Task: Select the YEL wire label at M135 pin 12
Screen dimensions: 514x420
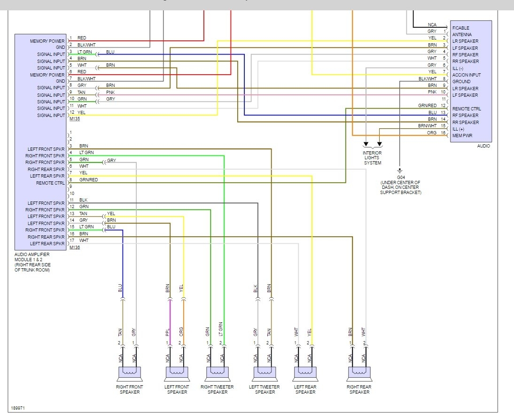Action: (x=81, y=112)
